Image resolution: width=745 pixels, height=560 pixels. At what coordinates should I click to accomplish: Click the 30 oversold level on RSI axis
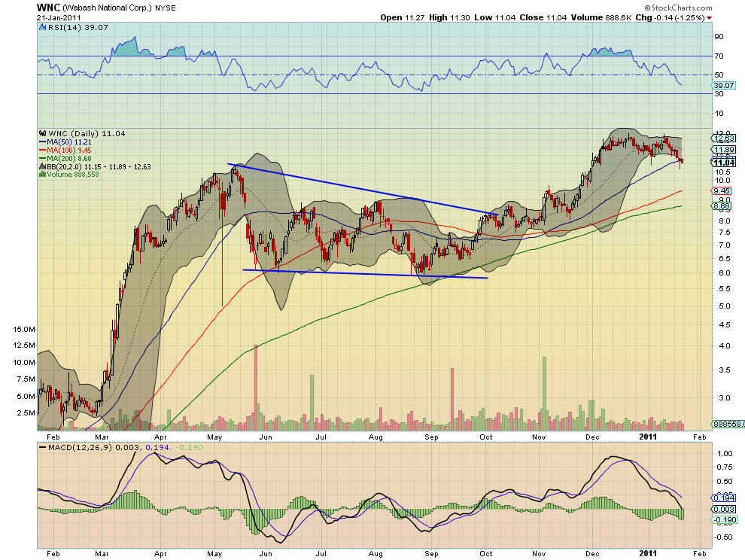point(719,94)
